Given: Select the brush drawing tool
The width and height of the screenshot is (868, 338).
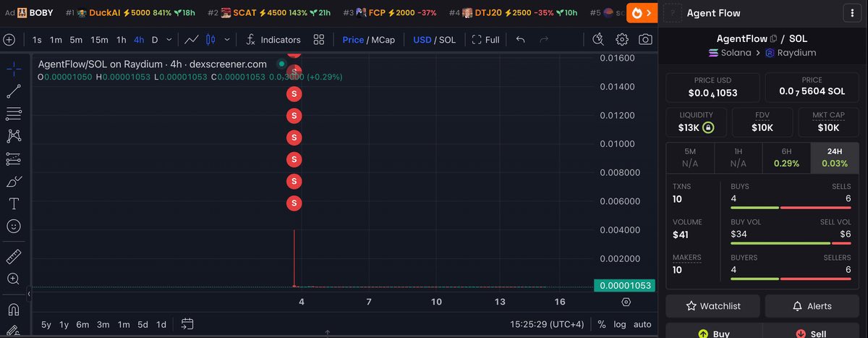Looking at the screenshot, I should tap(13, 181).
